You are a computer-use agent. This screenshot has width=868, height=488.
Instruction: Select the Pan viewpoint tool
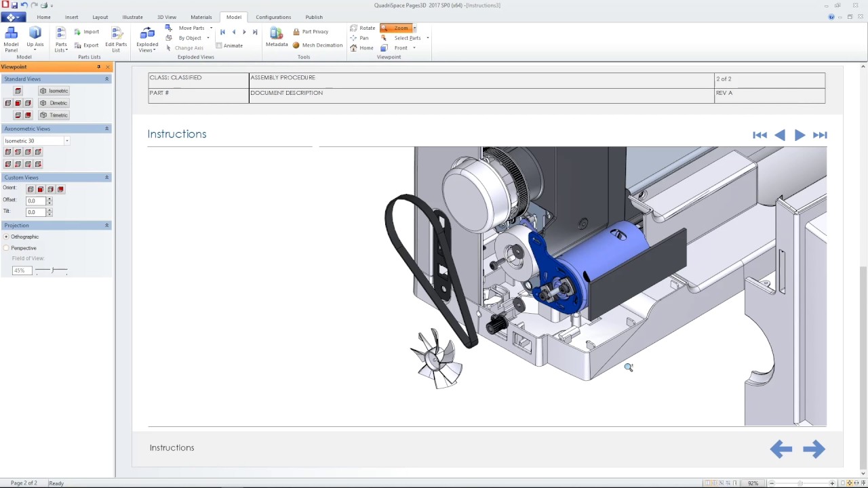[359, 38]
